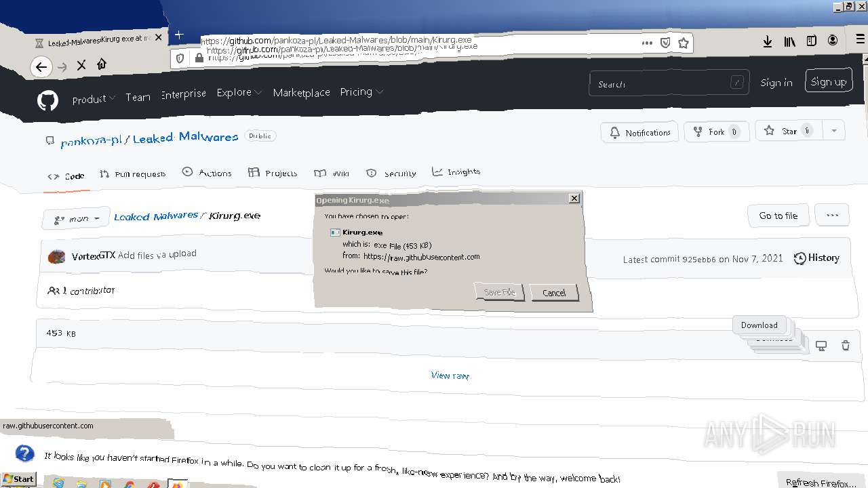The height and width of the screenshot is (488, 868).
Task: Click the tracking protection shield icon
Action: pyautogui.click(x=180, y=59)
